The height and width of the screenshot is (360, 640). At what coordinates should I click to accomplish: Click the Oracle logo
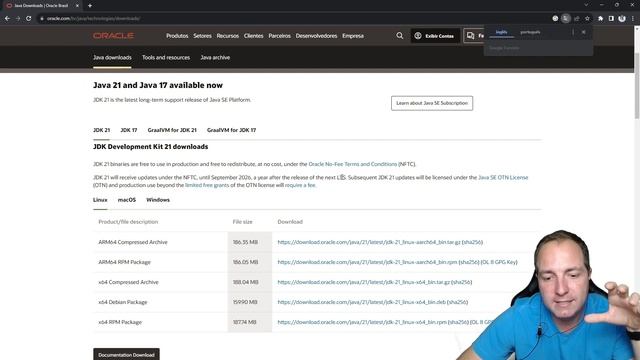113,36
